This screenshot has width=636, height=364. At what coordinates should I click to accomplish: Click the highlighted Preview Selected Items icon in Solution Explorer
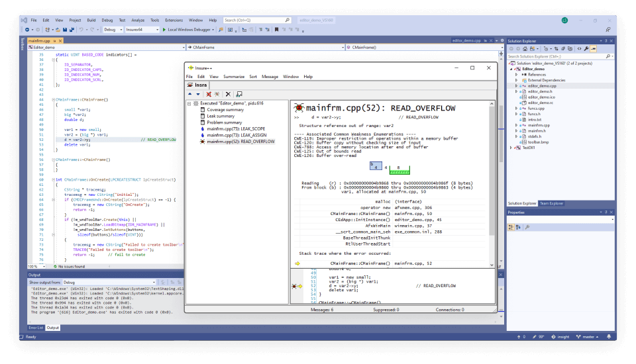[593, 48]
